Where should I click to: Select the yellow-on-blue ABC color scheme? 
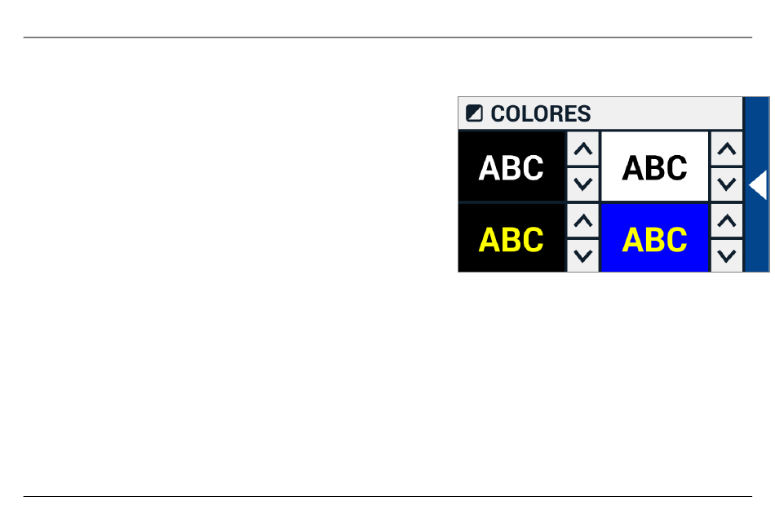coord(654,238)
